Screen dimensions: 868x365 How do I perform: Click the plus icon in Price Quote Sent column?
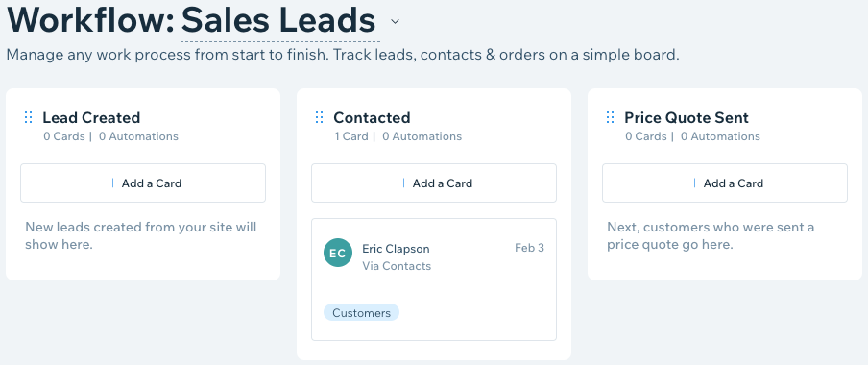pyautogui.click(x=694, y=182)
